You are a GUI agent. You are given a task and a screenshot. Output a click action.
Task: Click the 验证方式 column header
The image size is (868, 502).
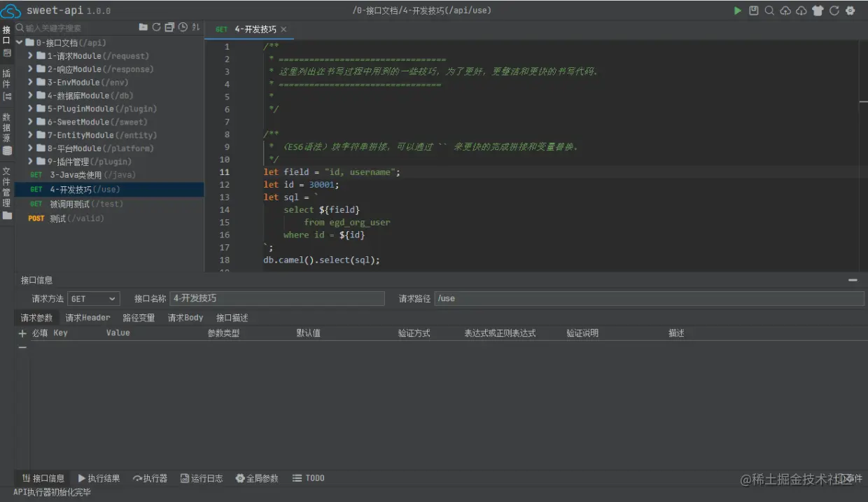pyautogui.click(x=414, y=333)
